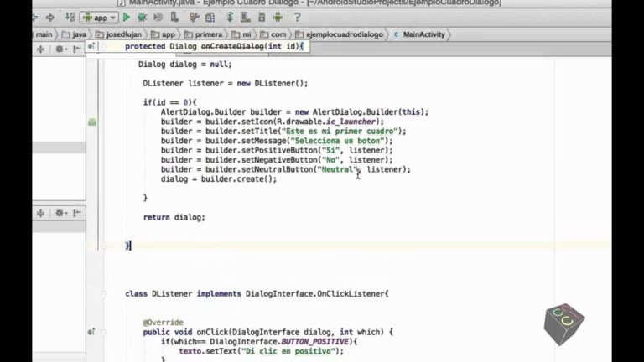Place cursor on "return dialog;" line
The width and height of the screenshot is (644, 362).
(174, 217)
